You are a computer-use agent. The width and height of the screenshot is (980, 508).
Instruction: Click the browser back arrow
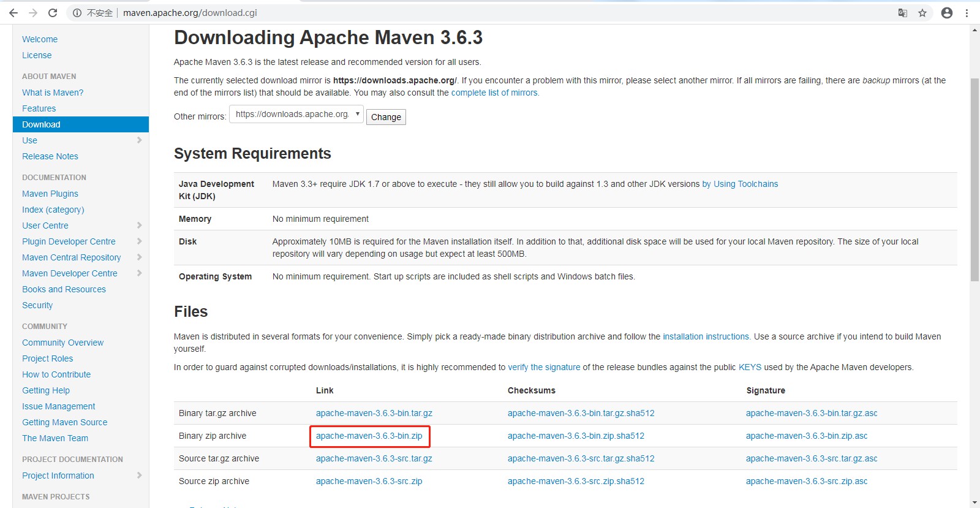(x=13, y=13)
